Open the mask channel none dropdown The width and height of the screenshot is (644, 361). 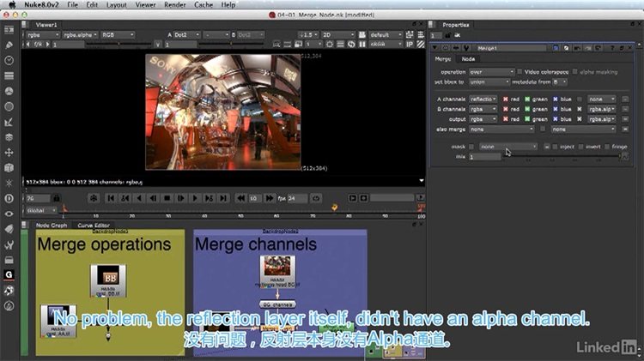[x=508, y=147]
